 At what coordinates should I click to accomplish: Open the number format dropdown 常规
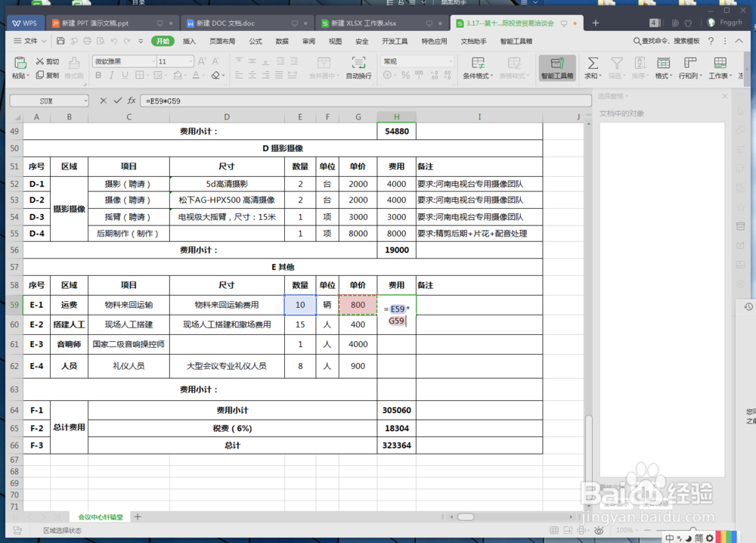pyautogui.click(x=451, y=61)
